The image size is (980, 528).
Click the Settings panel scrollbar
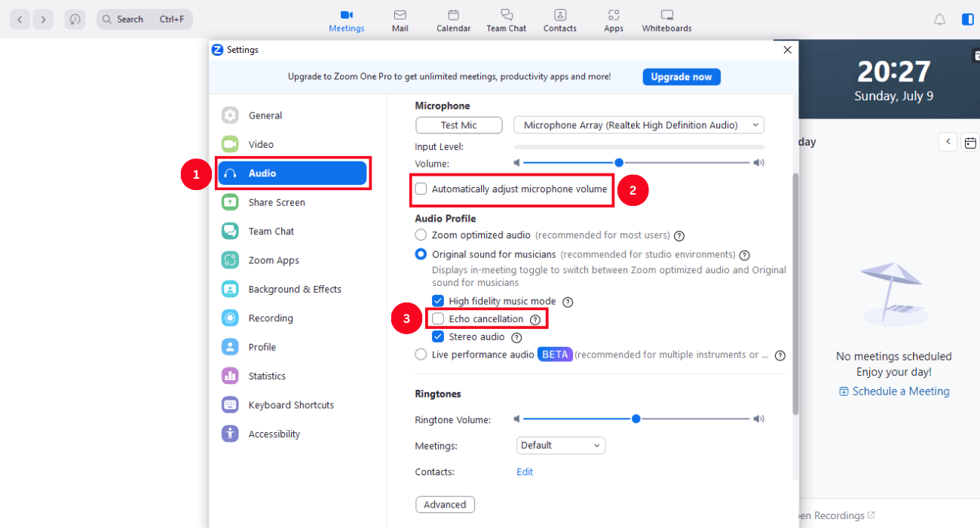pyautogui.click(x=795, y=294)
